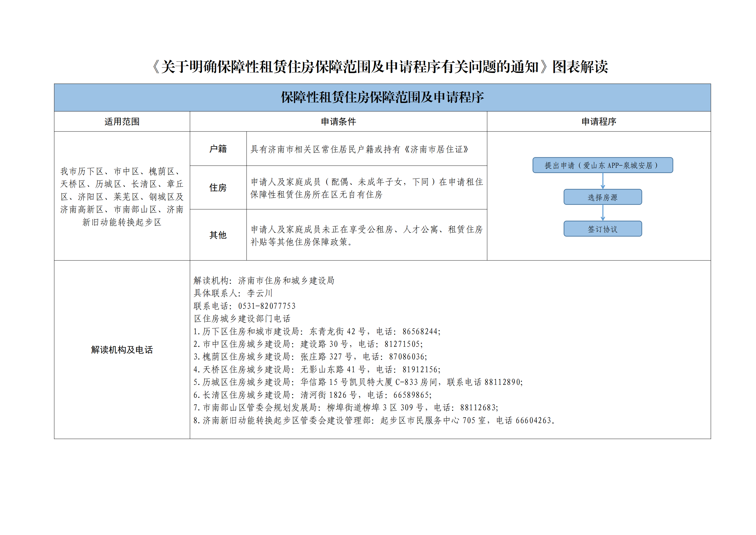Click the 济南新旧动能转换起步区管委会 contact line
The image size is (756, 535).
(375, 420)
